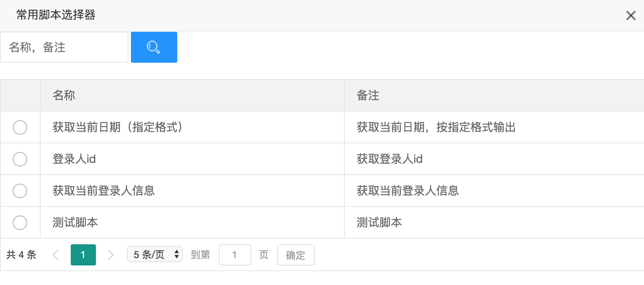Click 获取当前登录人信息 name cell

coord(104,191)
